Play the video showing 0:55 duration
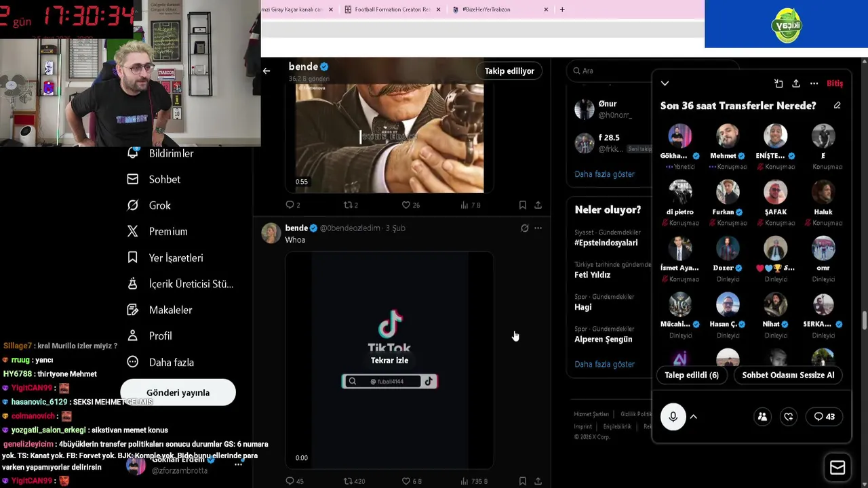The image size is (868, 488). click(389, 138)
